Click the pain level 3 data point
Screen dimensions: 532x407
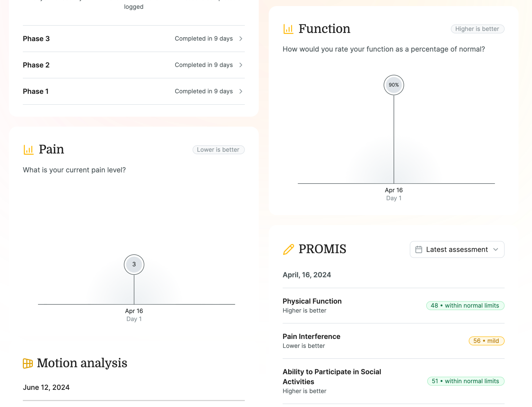pyautogui.click(x=134, y=264)
